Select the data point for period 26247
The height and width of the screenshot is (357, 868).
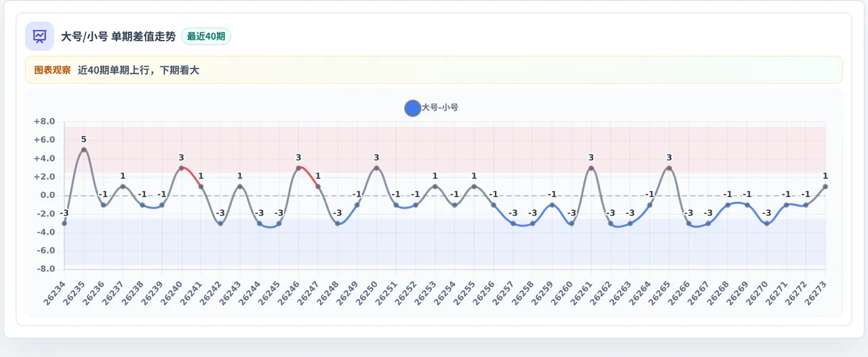tap(318, 186)
